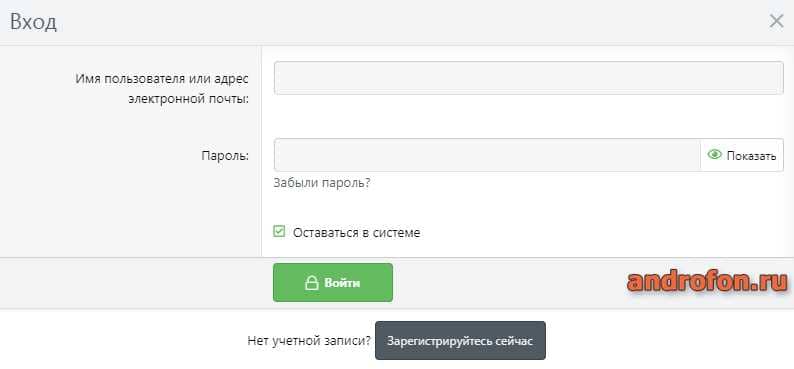Click the Пароль: field label
The image size is (794, 369).
(225, 155)
